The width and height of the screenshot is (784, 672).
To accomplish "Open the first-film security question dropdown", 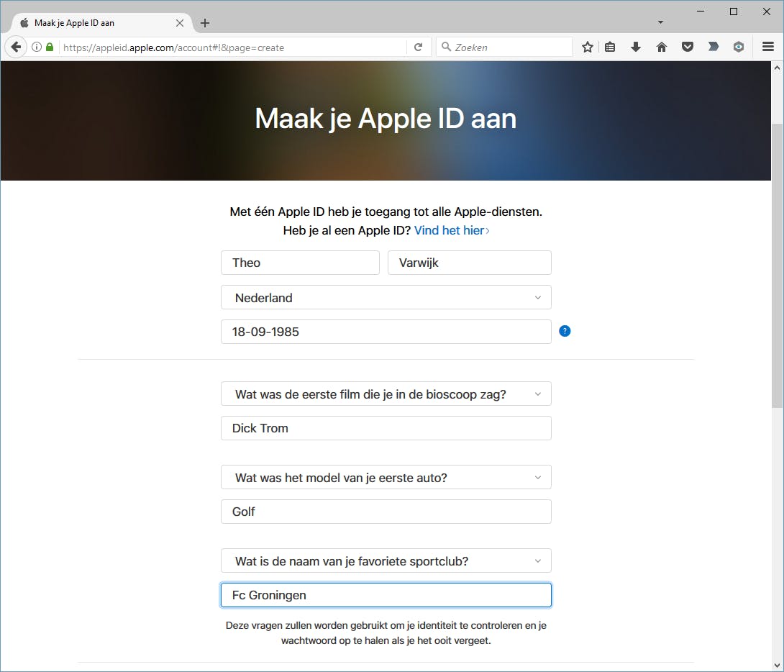I will (x=386, y=394).
